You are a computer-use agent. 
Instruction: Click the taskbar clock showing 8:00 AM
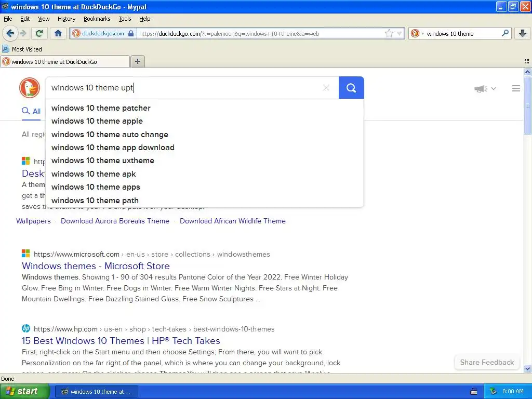(x=513, y=392)
